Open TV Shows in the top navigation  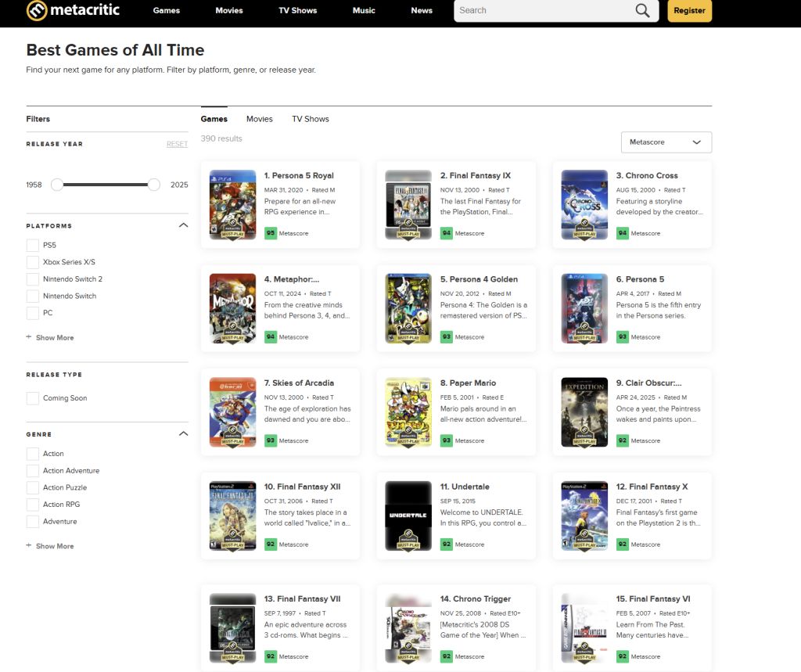[298, 10]
